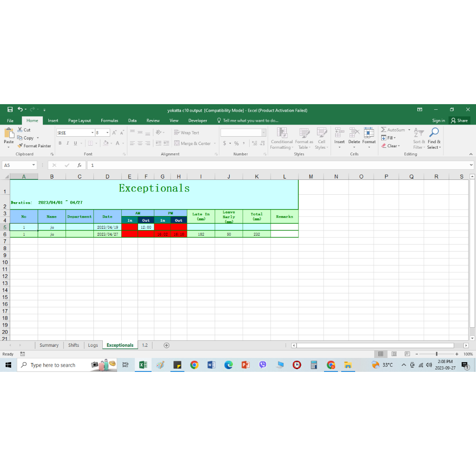Screen dimensions: 476x476
Task: Toggle bold formatting
Action: coord(60,143)
